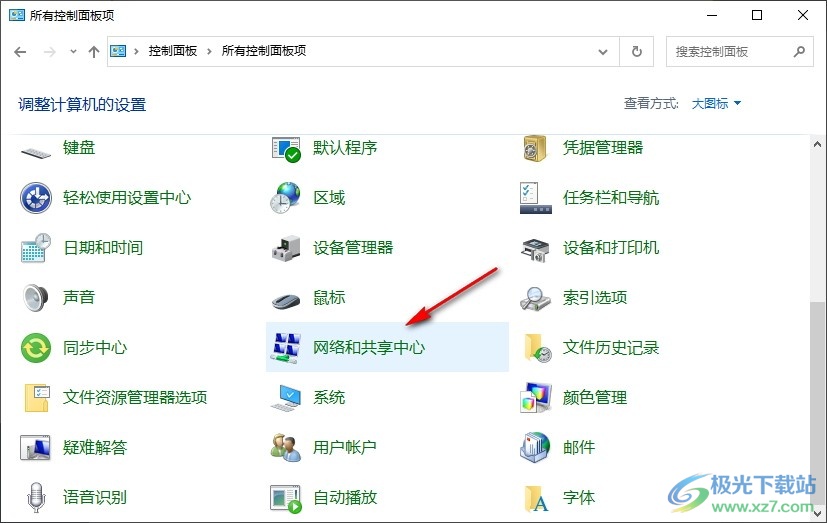The image size is (827, 523).
Task: Click the 用户帐户 text link
Action: click(x=344, y=448)
